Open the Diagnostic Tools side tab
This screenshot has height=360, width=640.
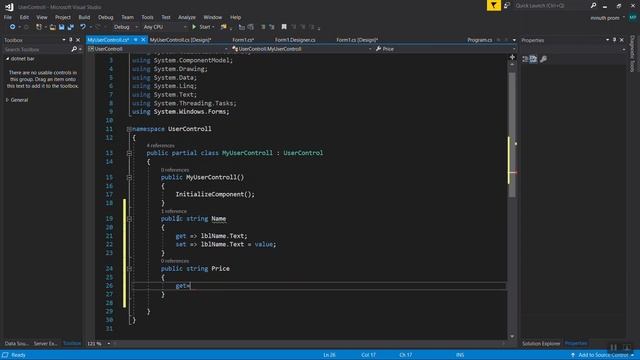632,53
